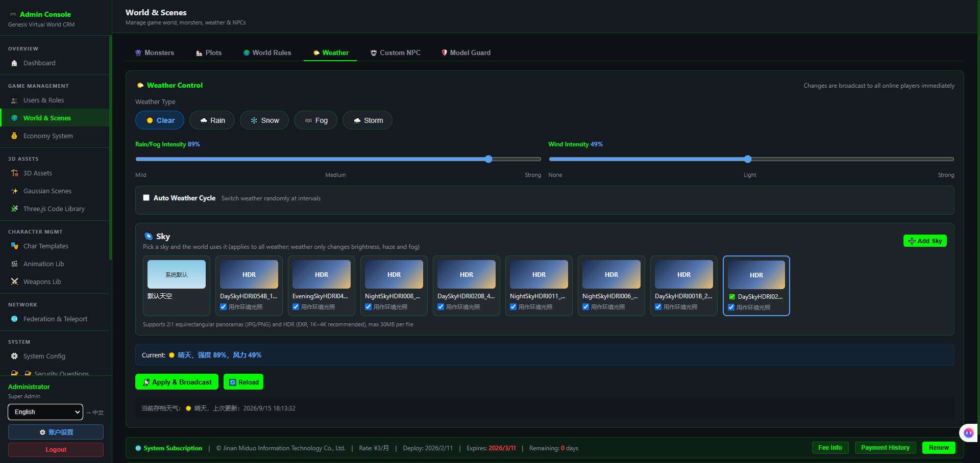Click the Gaussian Scenes sparkle icon

pyautogui.click(x=14, y=191)
